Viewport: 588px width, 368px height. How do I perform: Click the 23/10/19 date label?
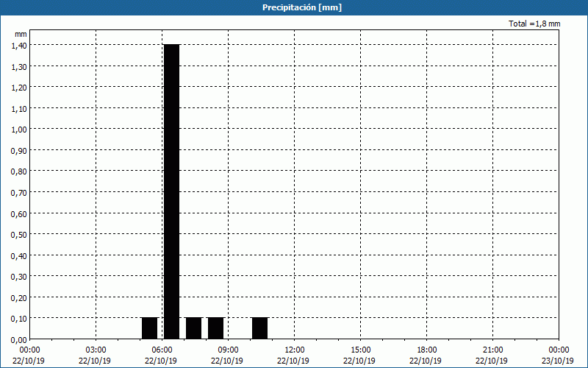558,361
